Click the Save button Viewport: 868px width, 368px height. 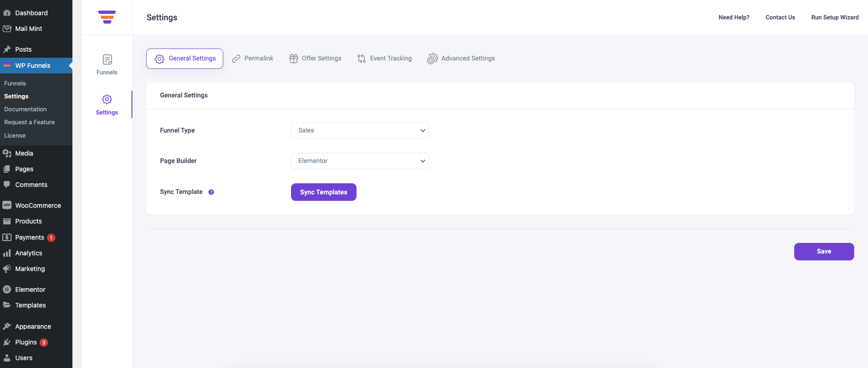pos(824,252)
